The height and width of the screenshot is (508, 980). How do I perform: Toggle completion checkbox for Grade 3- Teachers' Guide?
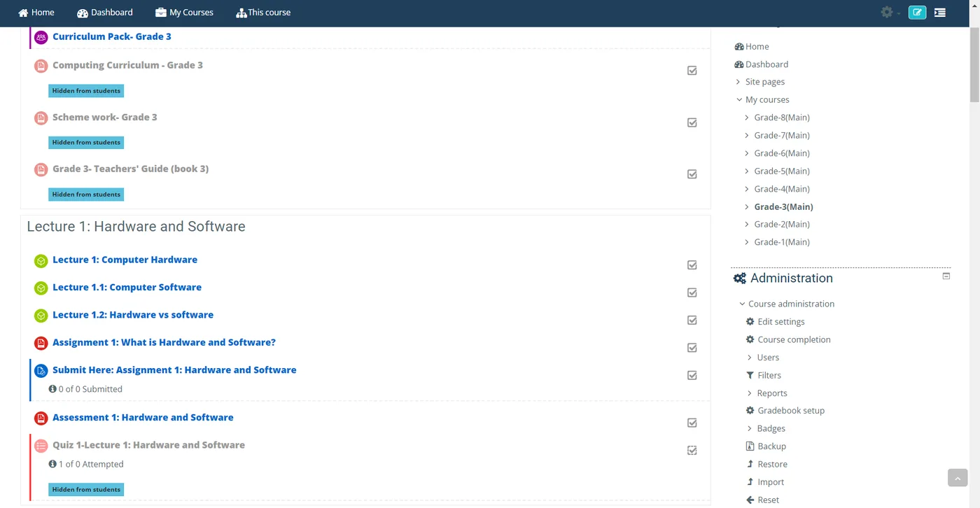coord(692,174)
